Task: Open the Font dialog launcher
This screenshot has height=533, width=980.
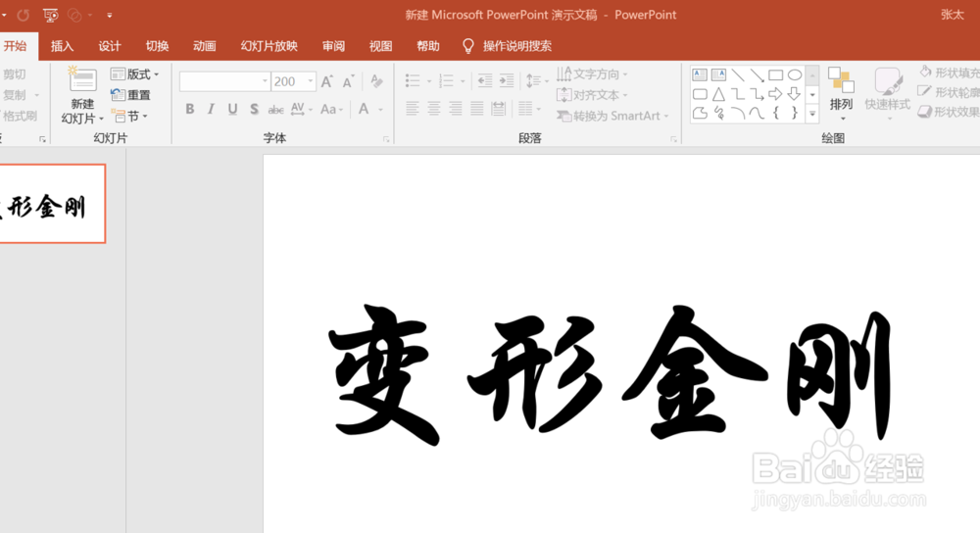Action: pos(386,139)
